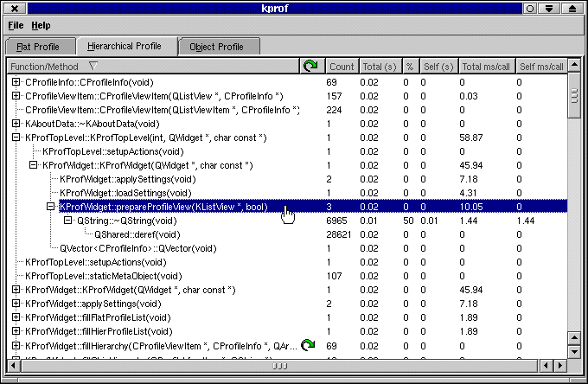The width and height of the screenshot is (588, 384).
Task: Click the sort triangle in Function/Method header
Action: point(93,66)
